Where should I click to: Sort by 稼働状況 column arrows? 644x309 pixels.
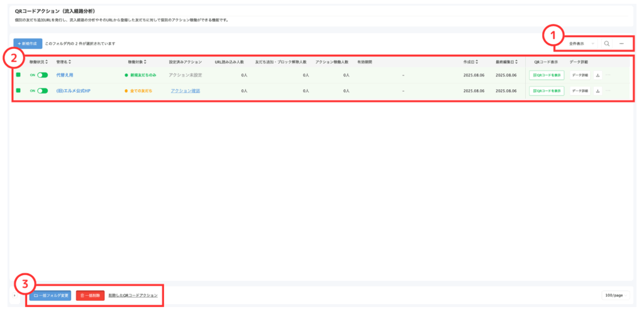47,62
